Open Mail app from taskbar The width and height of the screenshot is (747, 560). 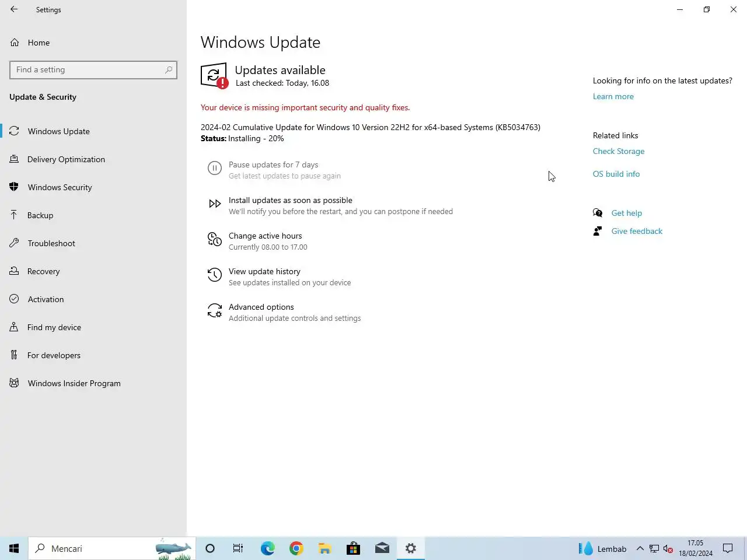coord(382,548)
